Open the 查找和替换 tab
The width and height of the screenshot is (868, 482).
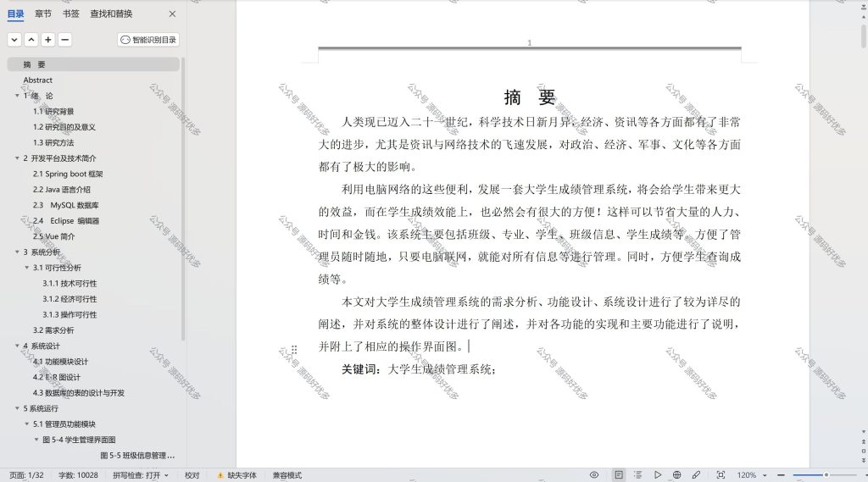pyautogui.click(x=111, y=14)
